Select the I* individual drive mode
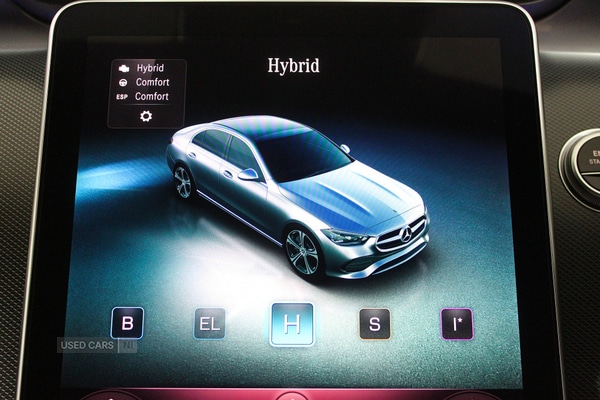This screenshot has height=400, width=600. pos(457,324)
